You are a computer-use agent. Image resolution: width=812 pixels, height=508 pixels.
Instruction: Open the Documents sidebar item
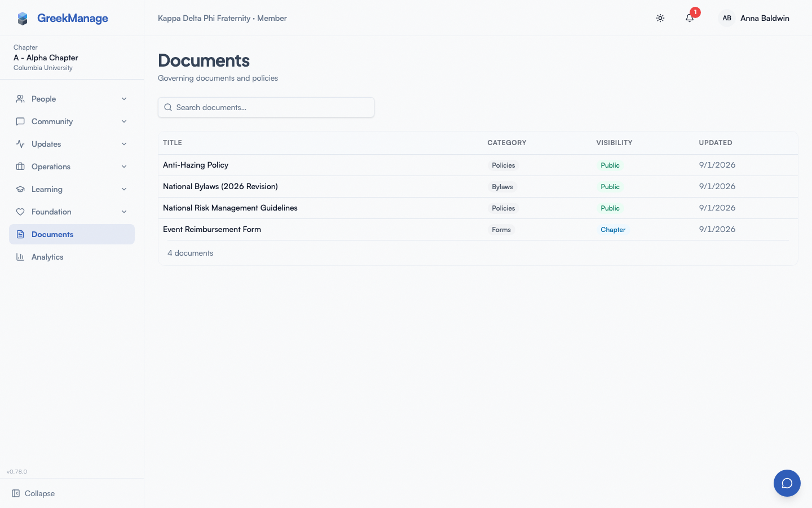[x=72, y=234]
